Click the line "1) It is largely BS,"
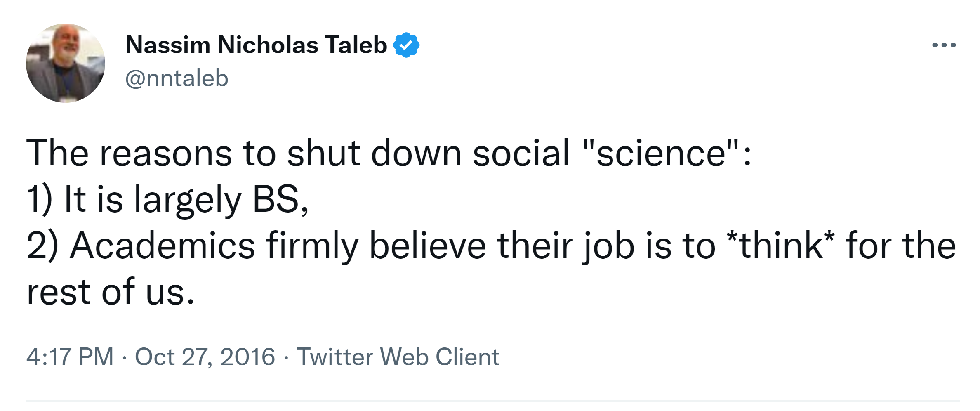Screen dimensions: 980x411 (x=167, y=200)
